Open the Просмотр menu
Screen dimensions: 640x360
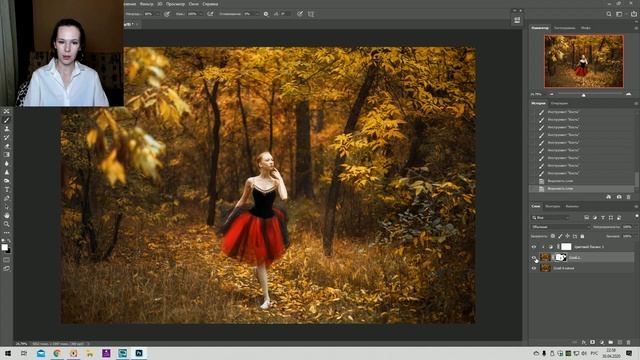[176, 4]
